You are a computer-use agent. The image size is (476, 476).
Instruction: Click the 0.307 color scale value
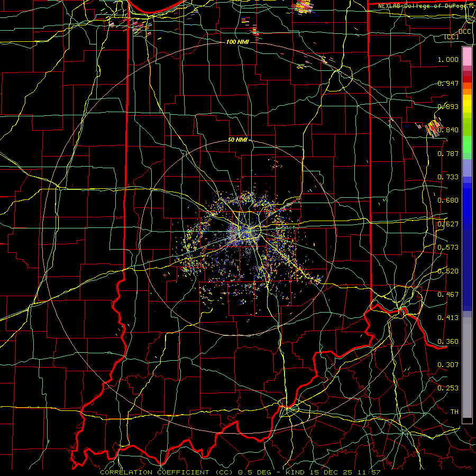[448, 365]
